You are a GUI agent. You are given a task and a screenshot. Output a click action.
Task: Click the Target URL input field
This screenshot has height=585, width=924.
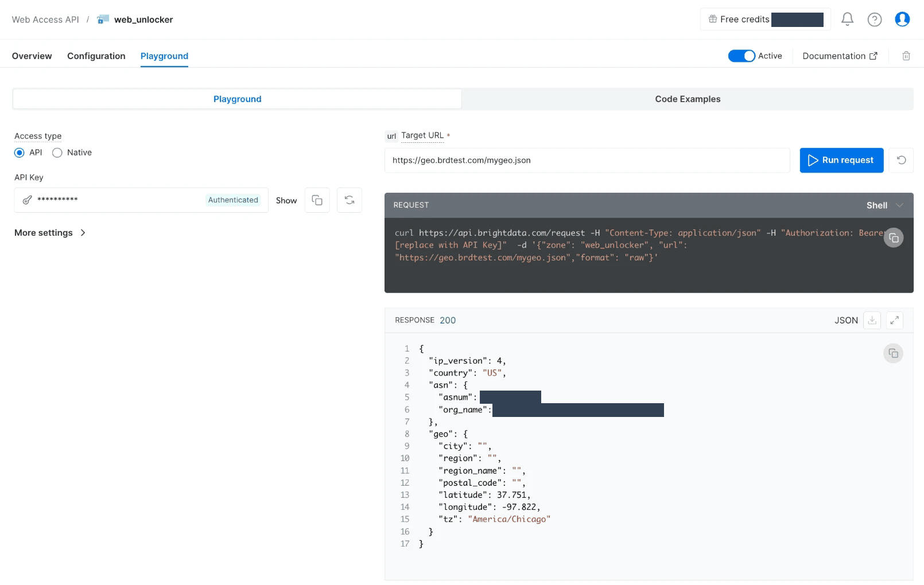coord(587,160)
